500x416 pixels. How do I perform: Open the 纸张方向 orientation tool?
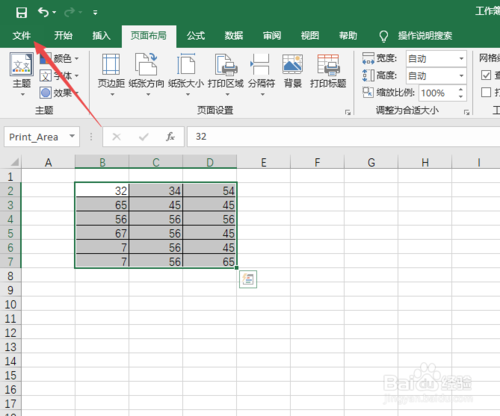click(x=146, y=75)
